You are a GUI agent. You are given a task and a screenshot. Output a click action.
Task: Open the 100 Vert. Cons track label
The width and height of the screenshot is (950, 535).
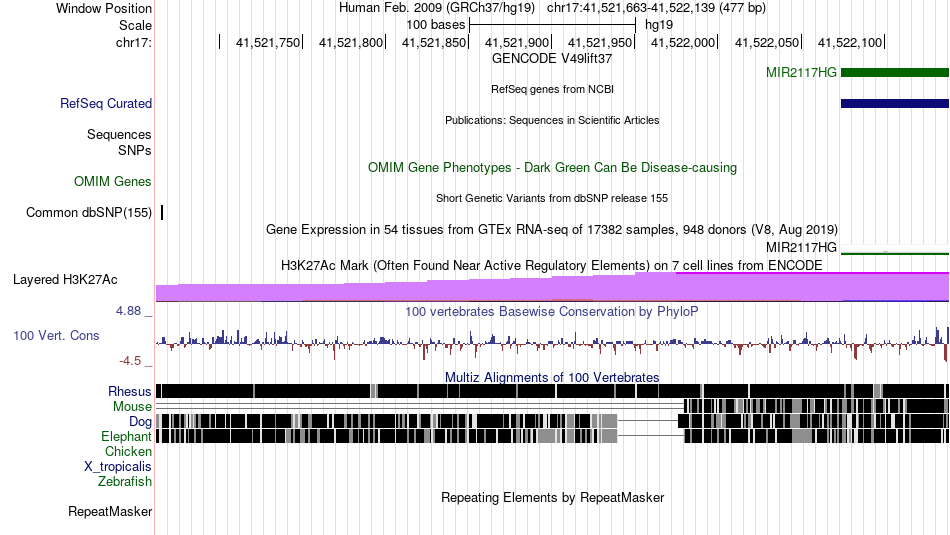56,336
